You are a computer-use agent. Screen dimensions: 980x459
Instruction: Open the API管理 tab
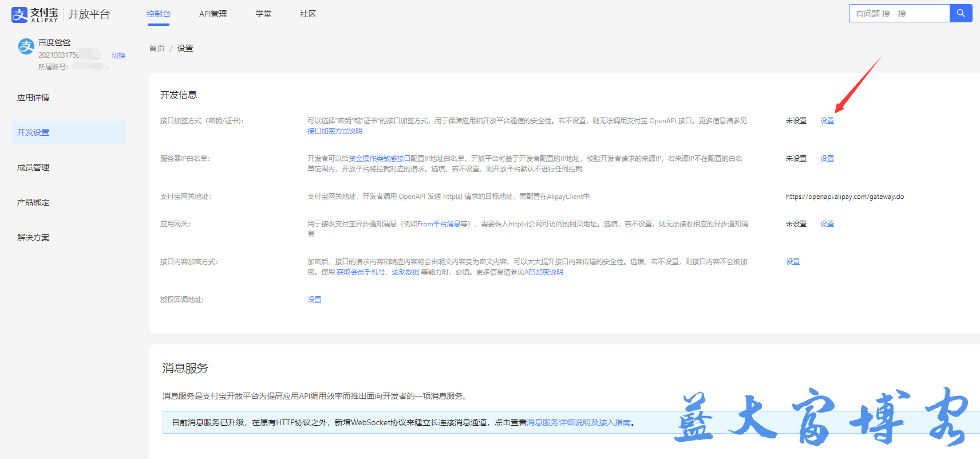point(213,14)
